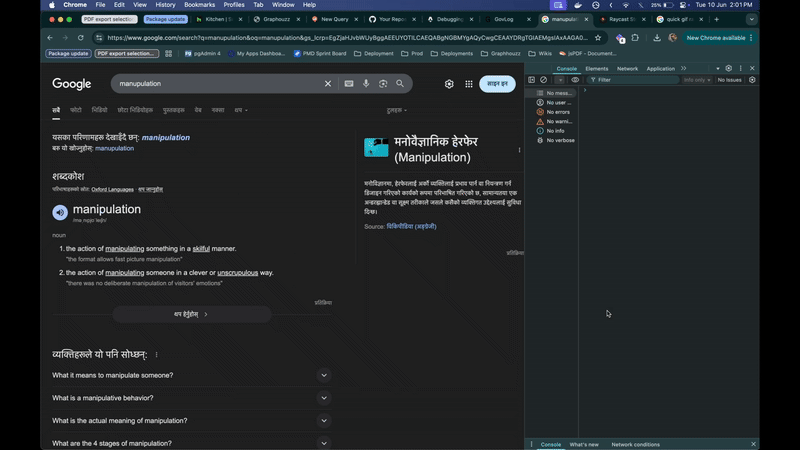This screenshot has height=450, width=800.
Task: Open the JavaScript context dropdown in console
Action: [x=560, y=80]
